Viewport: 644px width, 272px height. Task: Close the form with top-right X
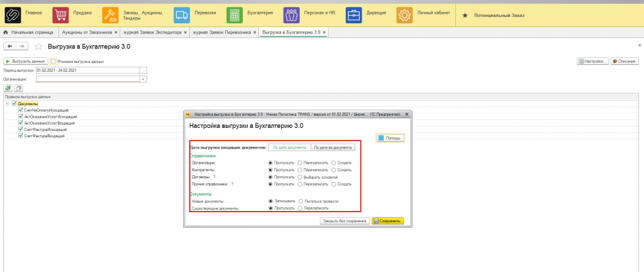639,44
